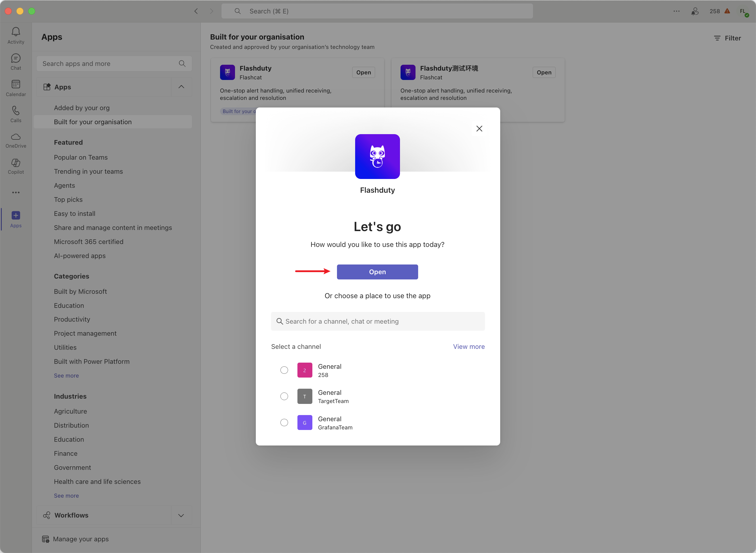Show more apps via sidebar ellipsis
This screenshot has height=553, width=756.
(x=16, y=192)
